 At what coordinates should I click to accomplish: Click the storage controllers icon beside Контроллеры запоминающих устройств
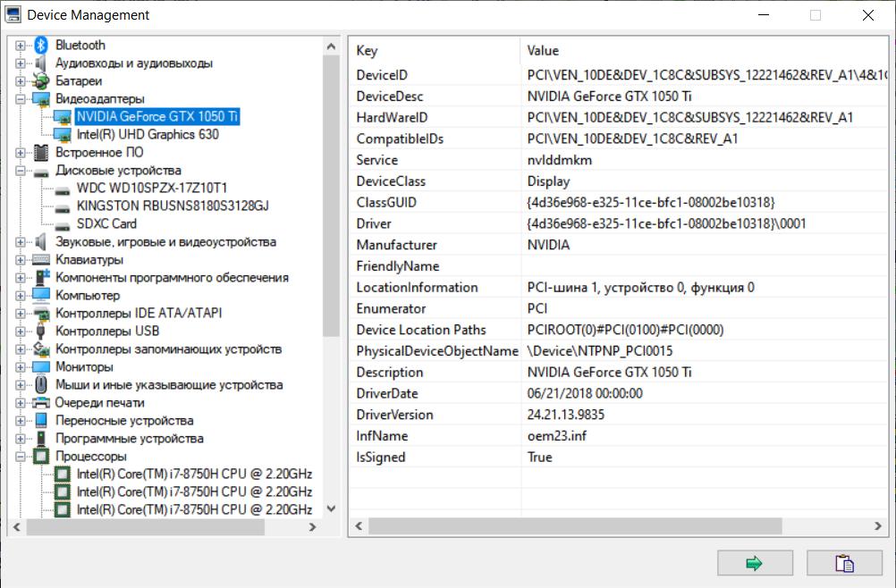coord(40,349)
